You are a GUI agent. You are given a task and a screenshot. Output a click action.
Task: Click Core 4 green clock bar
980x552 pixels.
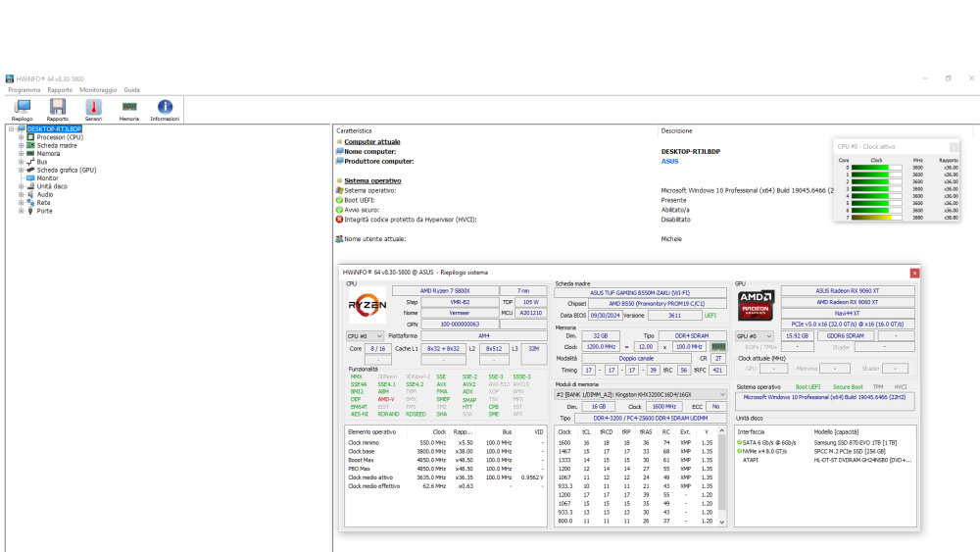[x=876, y=196]
